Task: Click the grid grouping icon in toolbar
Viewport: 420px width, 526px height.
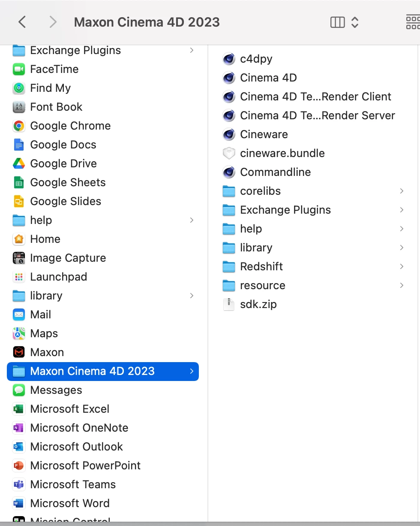Action: [x=413, y=22]
